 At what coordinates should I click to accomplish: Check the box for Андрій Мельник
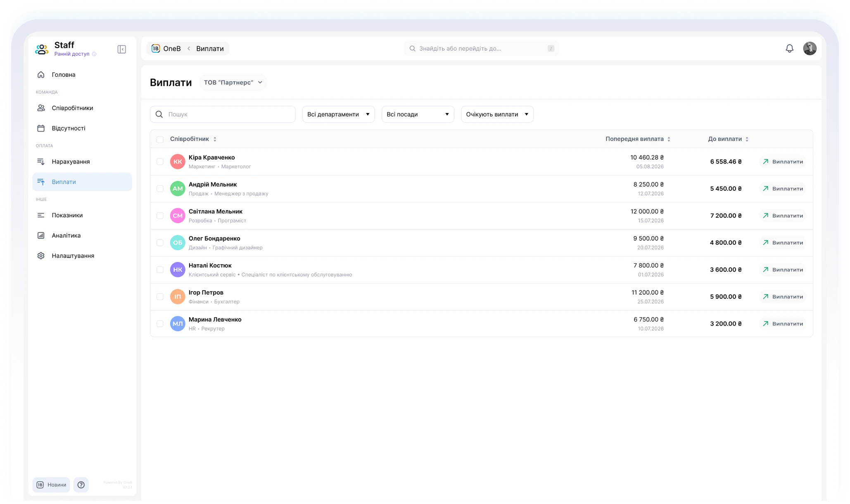pyautogui.click(x=160, y=189)
